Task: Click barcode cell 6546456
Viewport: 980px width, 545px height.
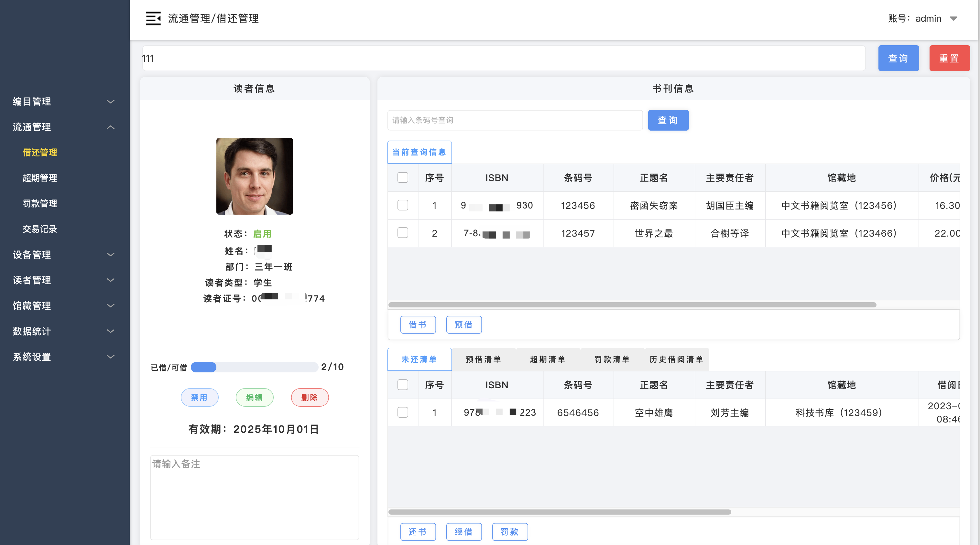Action: click(578, 413)
